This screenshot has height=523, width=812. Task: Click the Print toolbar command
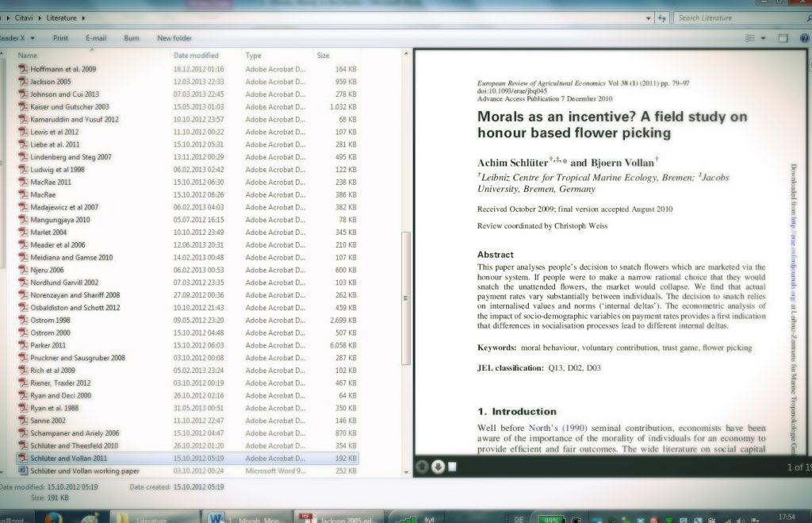(x=60, y=38)
